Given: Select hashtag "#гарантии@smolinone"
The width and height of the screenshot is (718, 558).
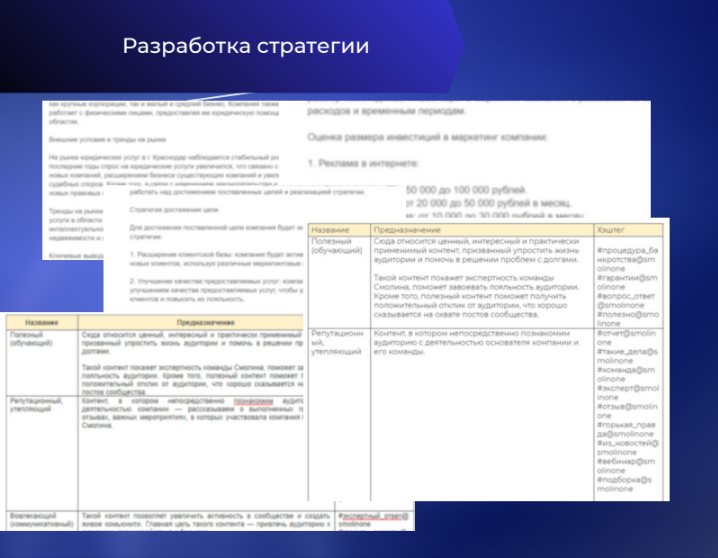Looking at the screenshot, I should point(627,282).
